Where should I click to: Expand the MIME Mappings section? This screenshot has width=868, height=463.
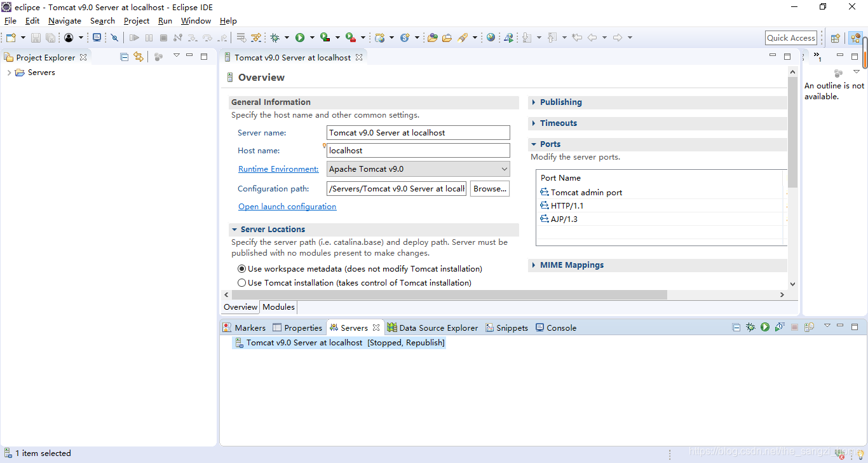coord(534,265)
